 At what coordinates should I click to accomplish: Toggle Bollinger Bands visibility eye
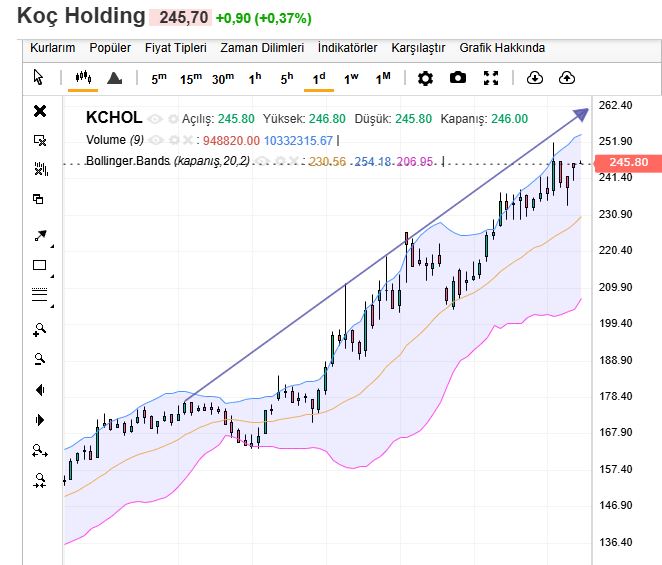[x=263, y=161]
